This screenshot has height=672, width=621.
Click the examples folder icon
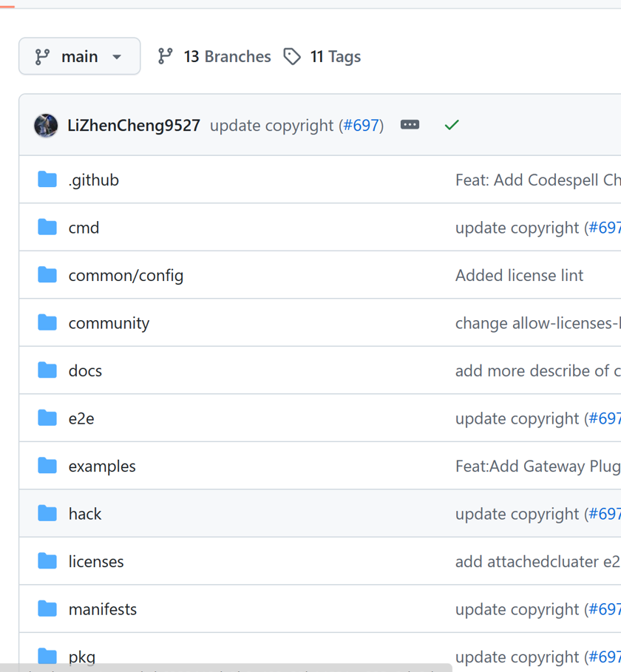click(x=47, y=466)
